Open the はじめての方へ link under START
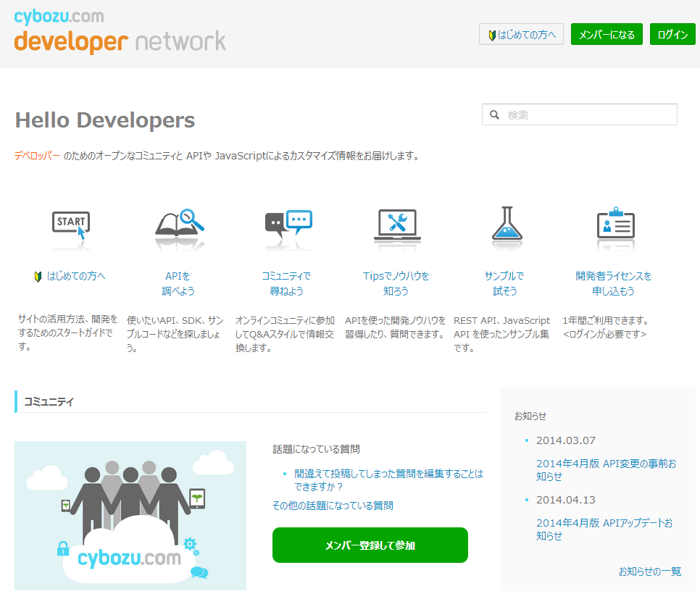This screenshot has height=594, width=700. coord(76,276)
